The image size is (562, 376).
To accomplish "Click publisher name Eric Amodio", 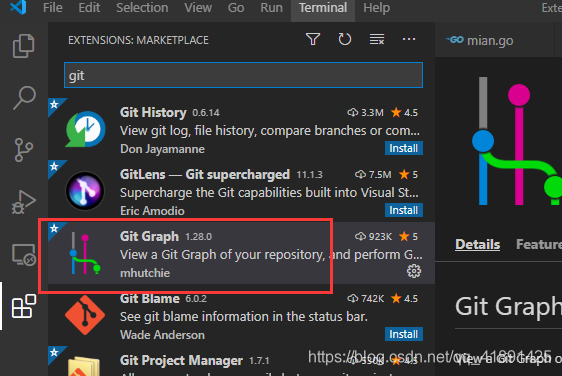I will coord(152,211).
